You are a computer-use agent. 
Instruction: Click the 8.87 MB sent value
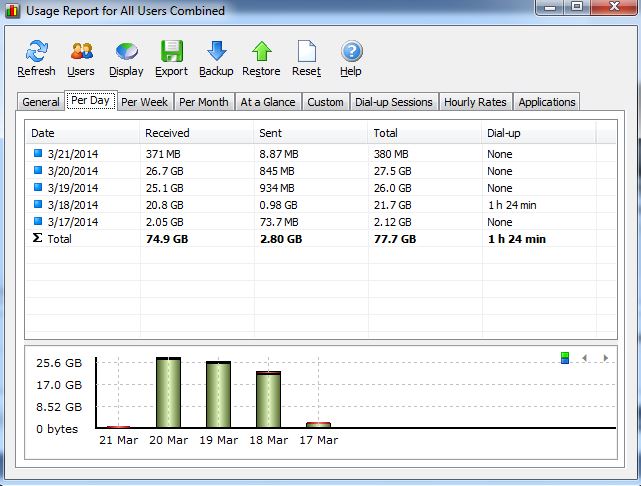coord(279,154)
